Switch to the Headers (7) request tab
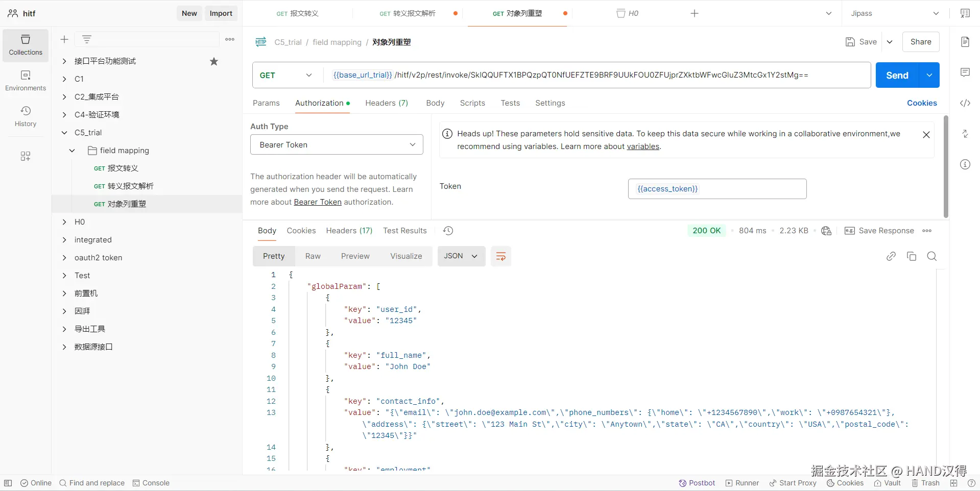 point(386,103)
